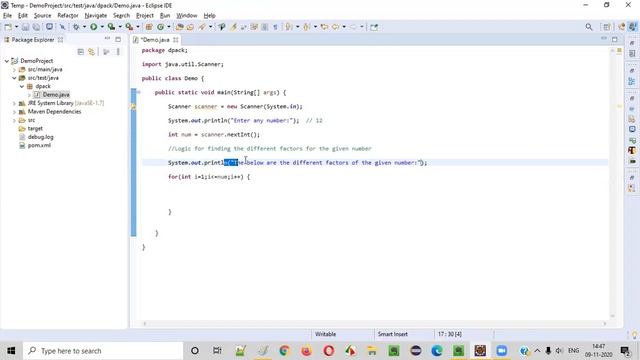The width and height of the screenshot is (640, 360).
Task: Click the New Java Class icon
Action: pyautogui.click(x=161, y=27)
